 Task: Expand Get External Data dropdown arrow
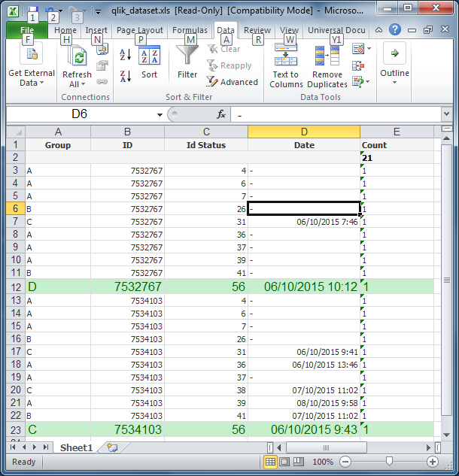click(41, 83)
